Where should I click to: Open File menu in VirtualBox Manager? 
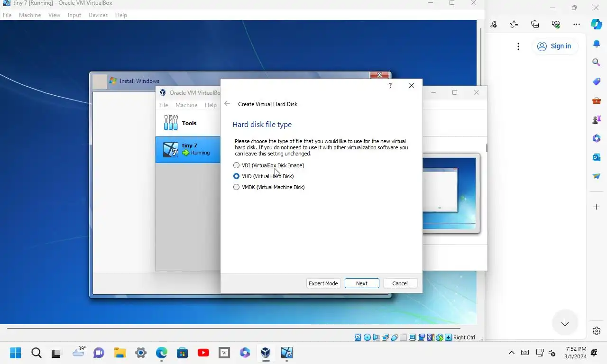click(x=164, y=105)
